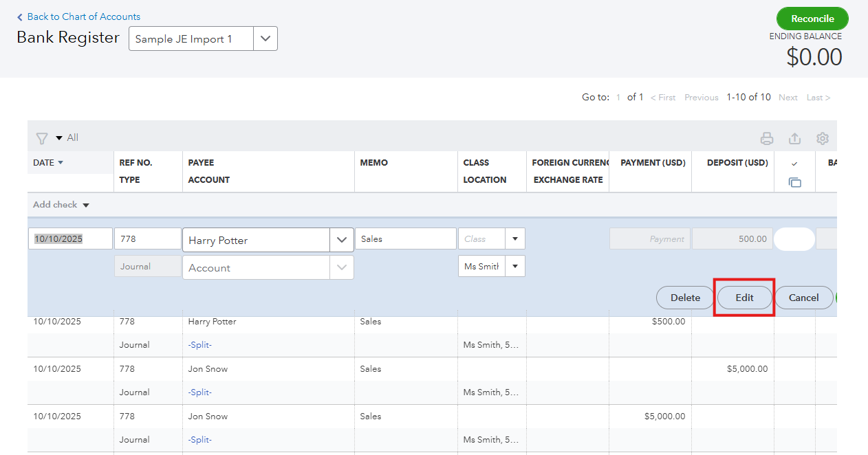Screen dimensions: 868x455
Task: Click the Edit button
Action: click(744, 298)
